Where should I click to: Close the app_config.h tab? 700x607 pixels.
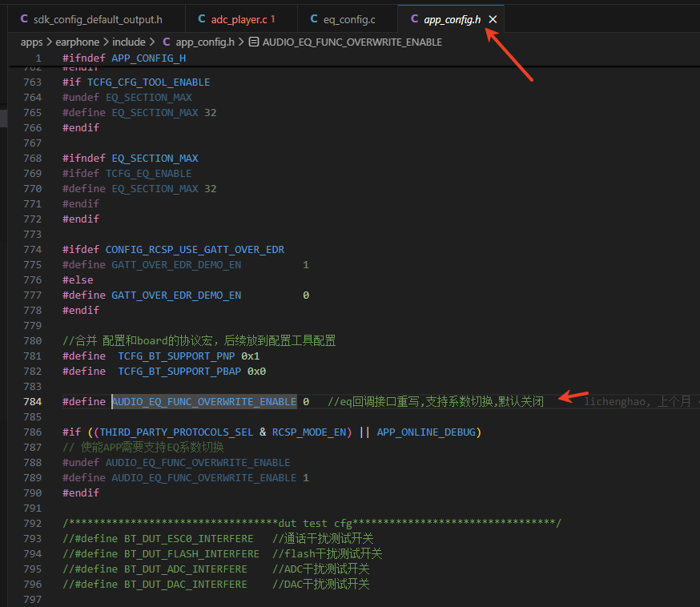tap(493, 19)
